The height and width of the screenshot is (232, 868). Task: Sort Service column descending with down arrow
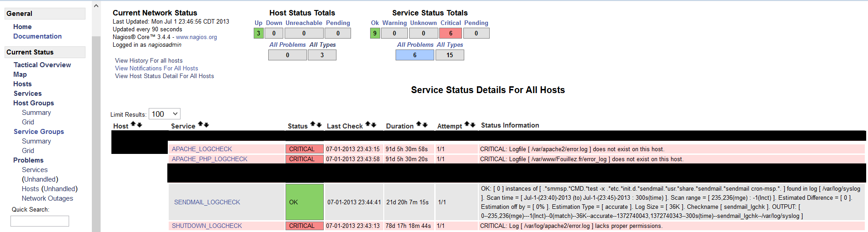pos(206,125)
